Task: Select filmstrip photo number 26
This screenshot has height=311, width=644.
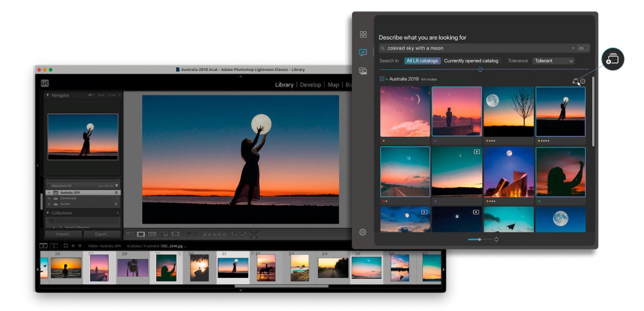Action: point(66,268)
